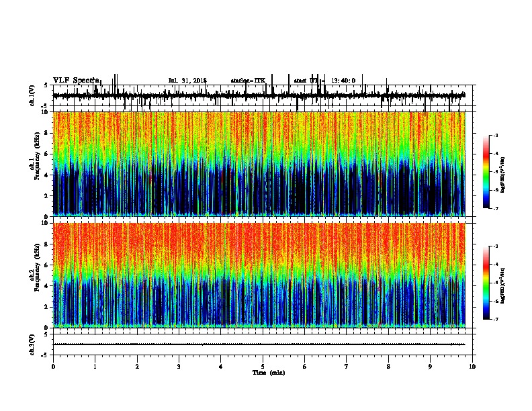Image resolution: width=532 pixels, height=411 pixels.
Task: Click the ch.2 frequency axis '4' tick label
Action: [x=47, y=286]
